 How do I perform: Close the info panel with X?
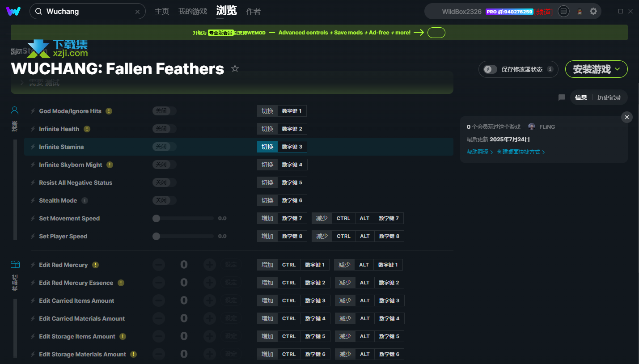click(627, 117)
